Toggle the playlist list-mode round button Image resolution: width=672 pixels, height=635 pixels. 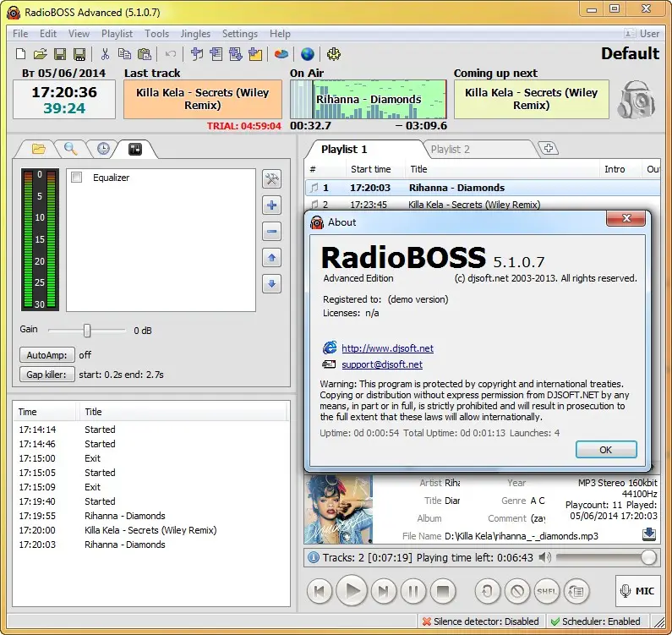576,591
